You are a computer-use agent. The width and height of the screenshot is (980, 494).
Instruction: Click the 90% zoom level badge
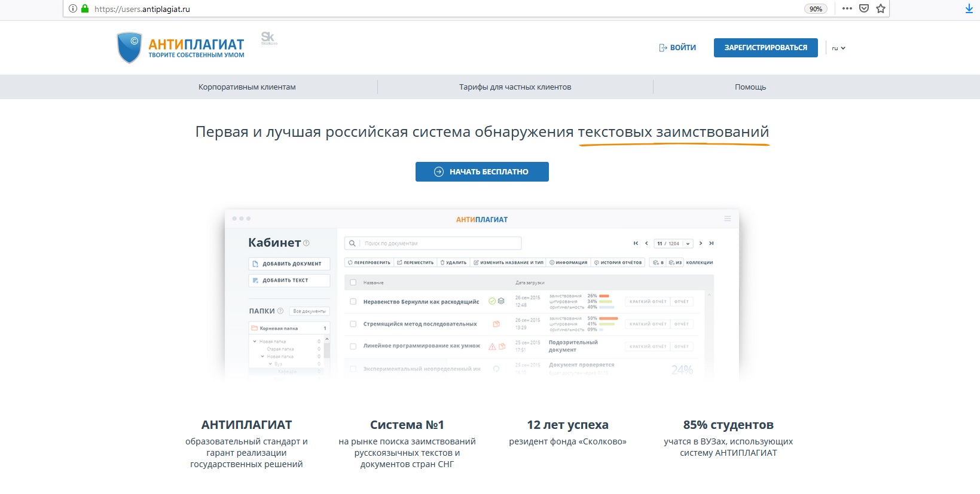(816, 9)
